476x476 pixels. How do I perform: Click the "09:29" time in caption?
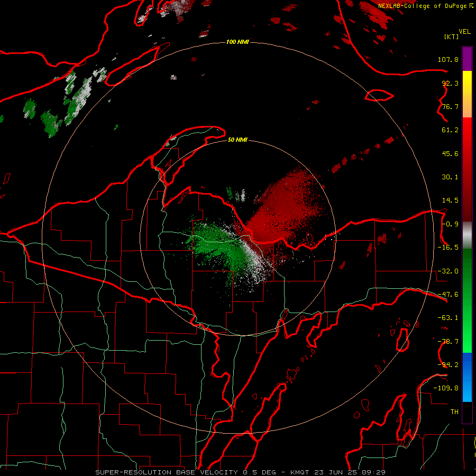point(373,472)
